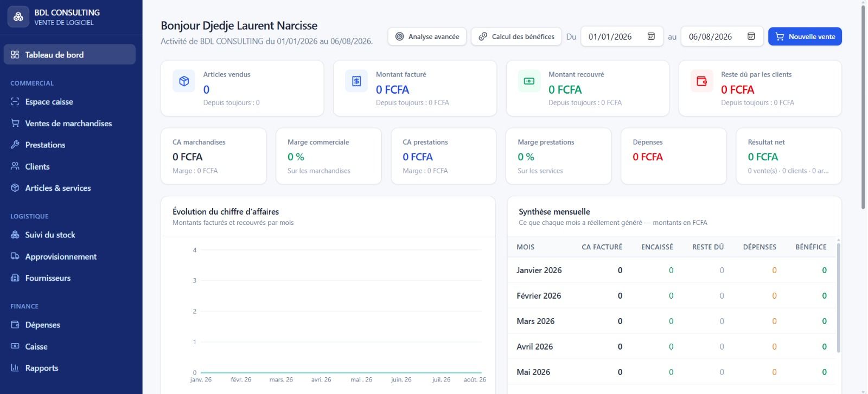Image resolution: width=868 pixels, height=394 pixels.
Task: Select the Avril 2026 row label
Action: click(535, 346)
